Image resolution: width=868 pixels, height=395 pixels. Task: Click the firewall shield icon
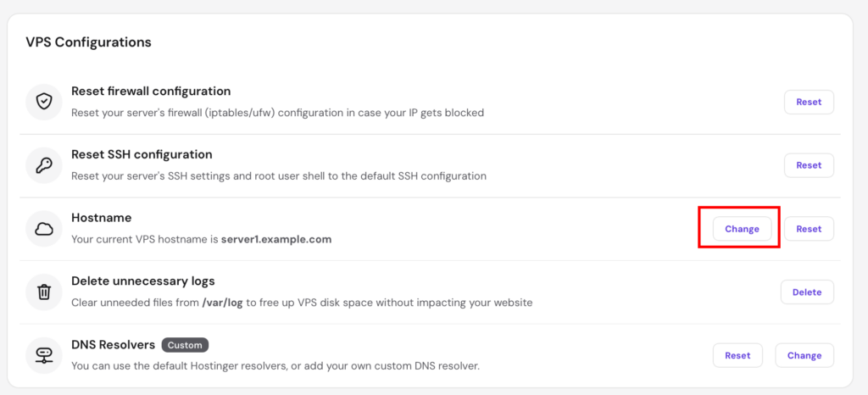(44, 102)
